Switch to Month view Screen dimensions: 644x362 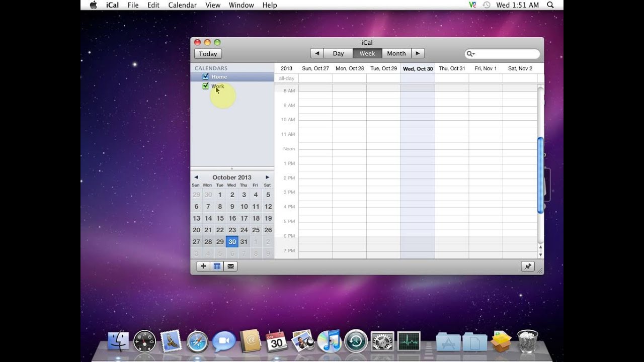pos(396,53)
